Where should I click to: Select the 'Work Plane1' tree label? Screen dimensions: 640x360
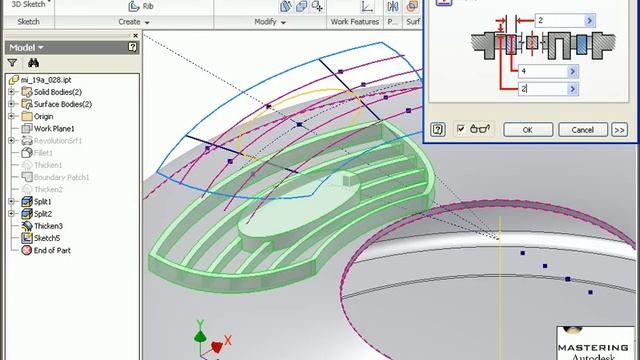(x=54, y=129)
